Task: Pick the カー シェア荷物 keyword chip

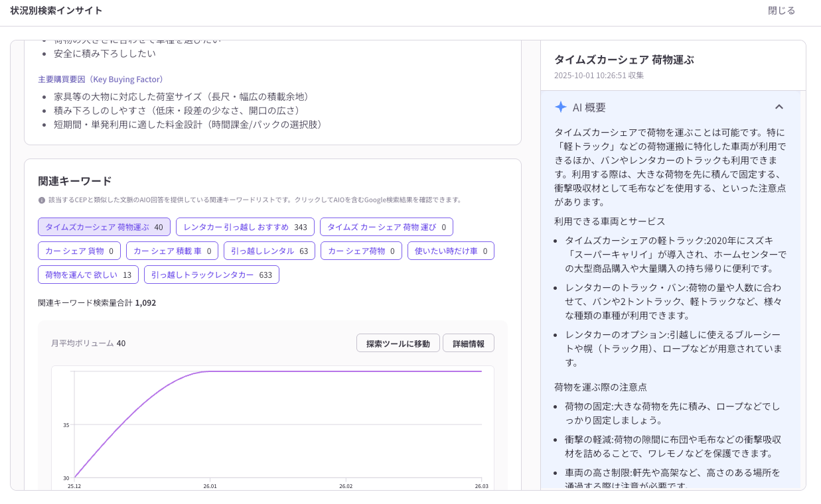Action: (361, 251)
